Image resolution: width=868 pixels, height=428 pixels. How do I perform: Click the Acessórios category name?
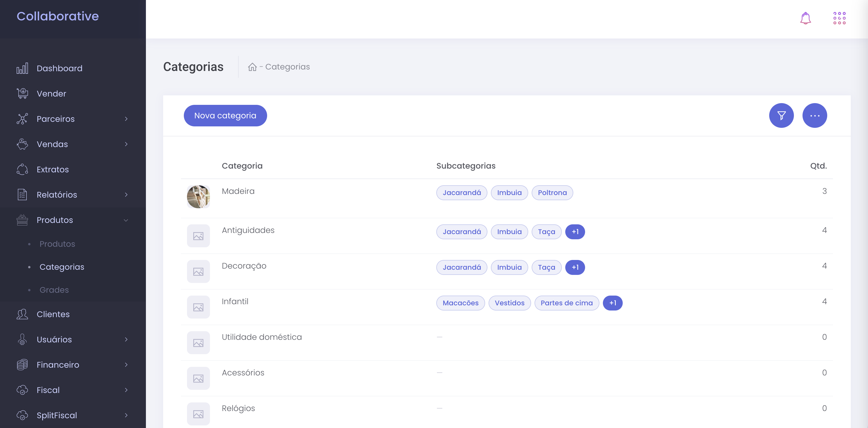pyautogui.click(x=243, y=373)
